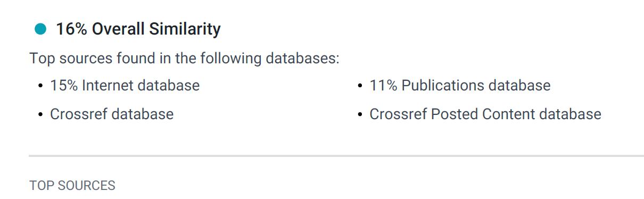
Task: Click bullet point before Internet database
Action: point(40,86)
